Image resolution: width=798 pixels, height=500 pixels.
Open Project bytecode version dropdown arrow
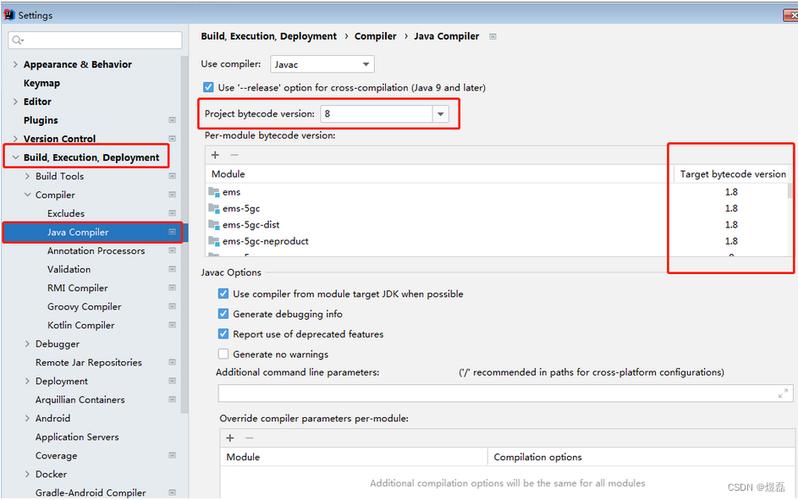(440, 115)
